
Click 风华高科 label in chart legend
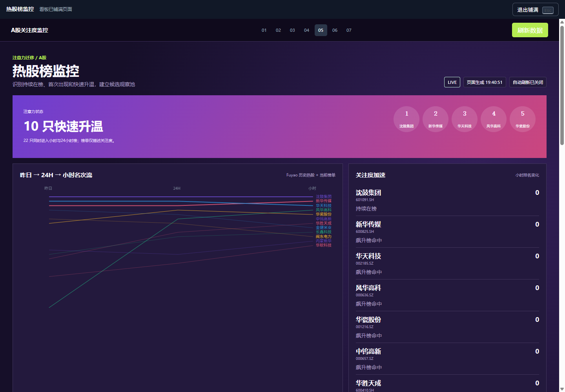coord(324,210)
